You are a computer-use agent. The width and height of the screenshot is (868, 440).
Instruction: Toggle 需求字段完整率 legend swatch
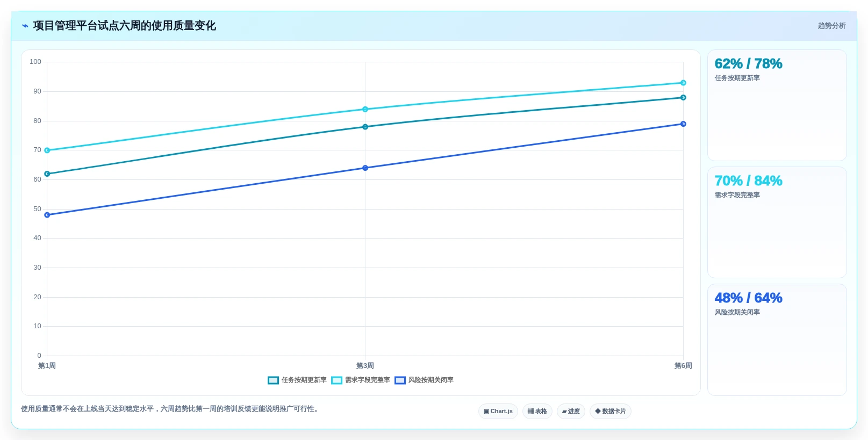(x=336, y=380)
